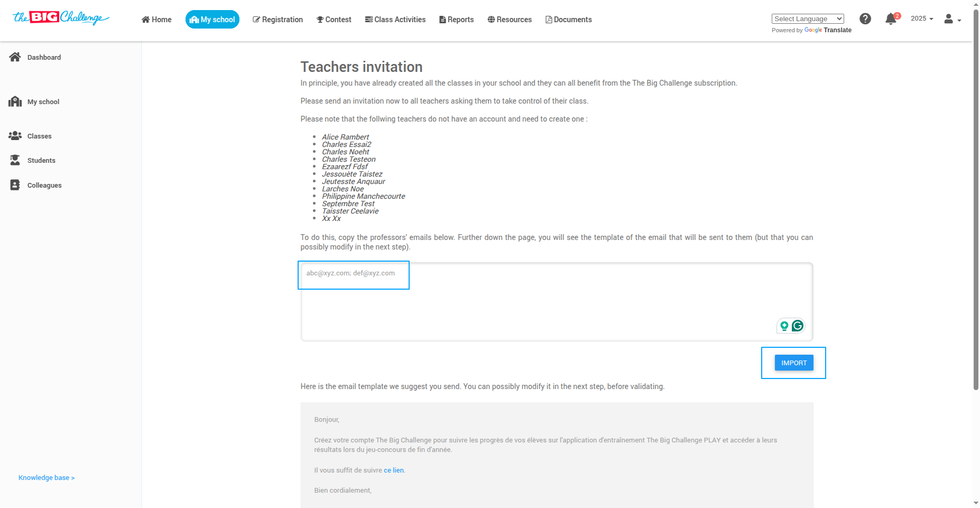Open notifications bell icon
The width and height of the screenshot is (980, 508).
tap(891, 19)
